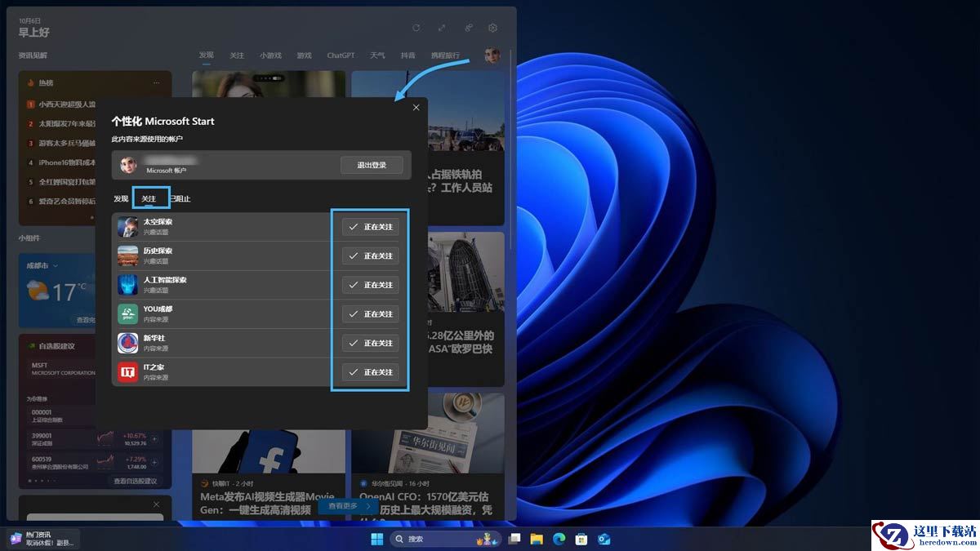
Task: Open File Explorer from the taskbar
Action: pyautogui.click(x=537, y=539)
